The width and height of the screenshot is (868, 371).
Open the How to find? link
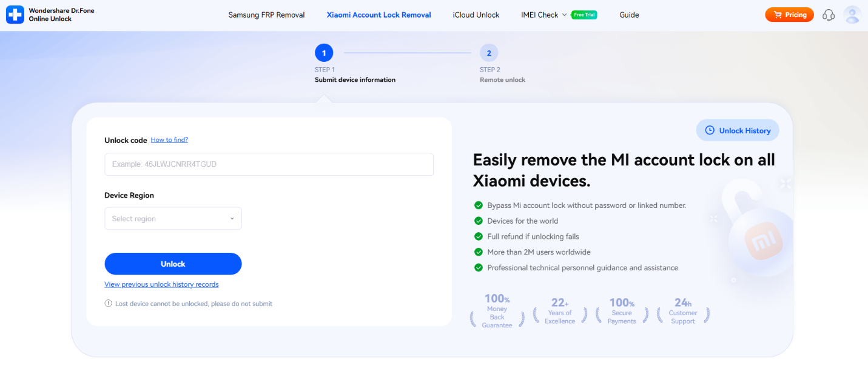(169, 140)
